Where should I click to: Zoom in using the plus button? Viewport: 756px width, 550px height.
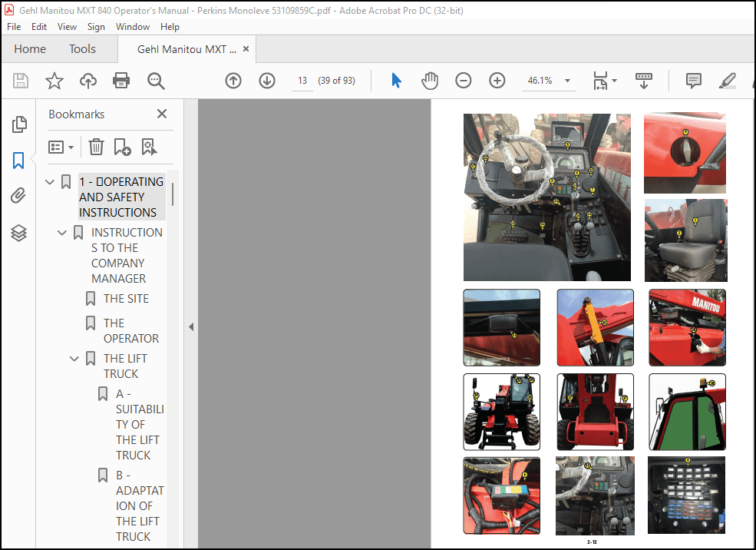point(497,80)
